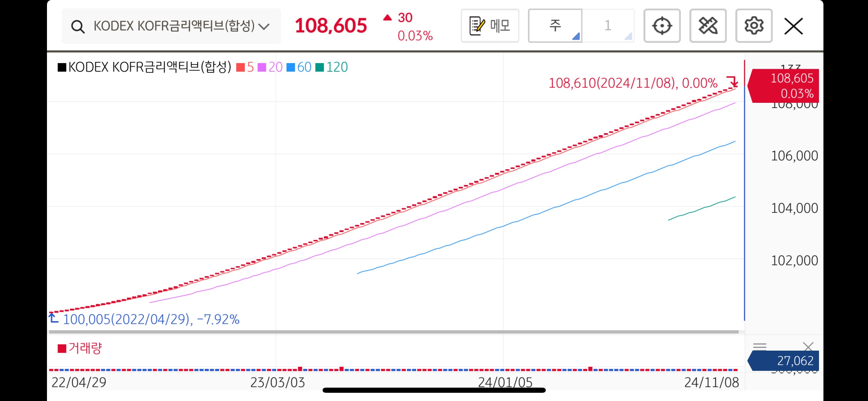Close the volume panel with small X
Screen dimensions: 868x401
coord(808,347)
